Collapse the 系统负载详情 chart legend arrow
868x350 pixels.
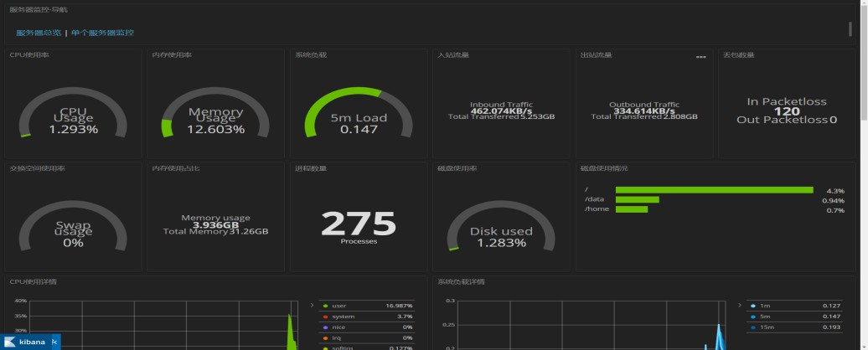(740, 306)
